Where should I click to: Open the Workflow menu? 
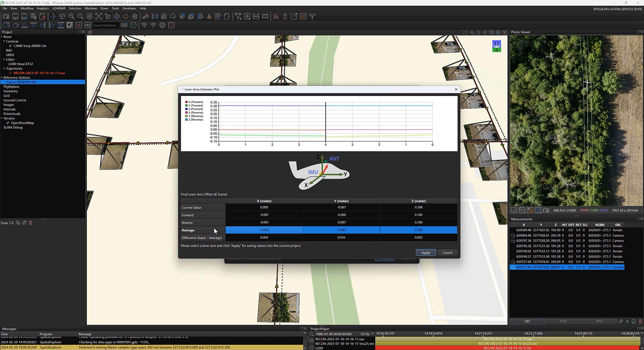click(x=26, y=8)
